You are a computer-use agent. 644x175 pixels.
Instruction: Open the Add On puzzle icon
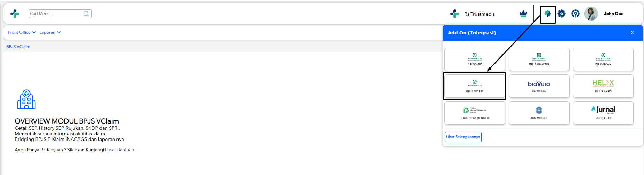pyautogui.click(x=548, y=14)
